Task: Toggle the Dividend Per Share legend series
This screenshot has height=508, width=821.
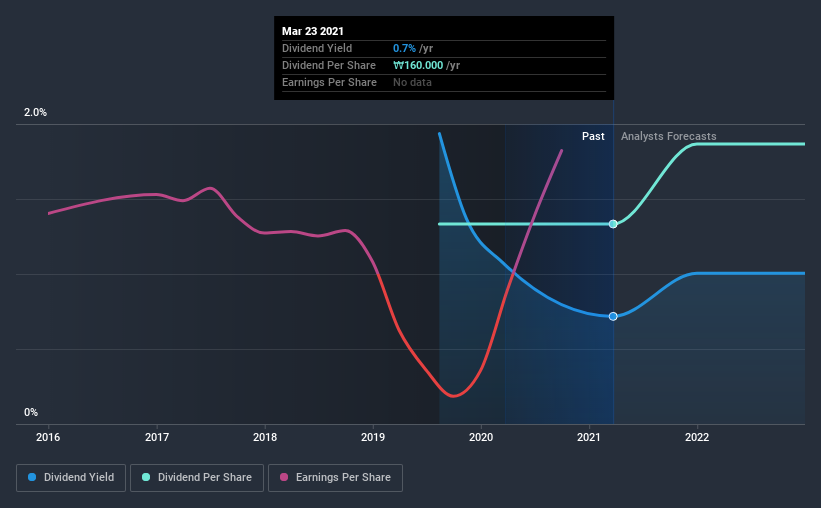Action: pyautogui.click(x=197, y=478)
